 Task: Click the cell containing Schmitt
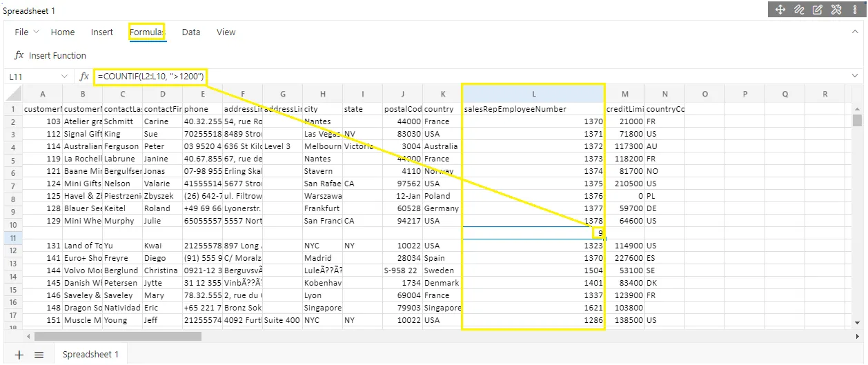122,121
